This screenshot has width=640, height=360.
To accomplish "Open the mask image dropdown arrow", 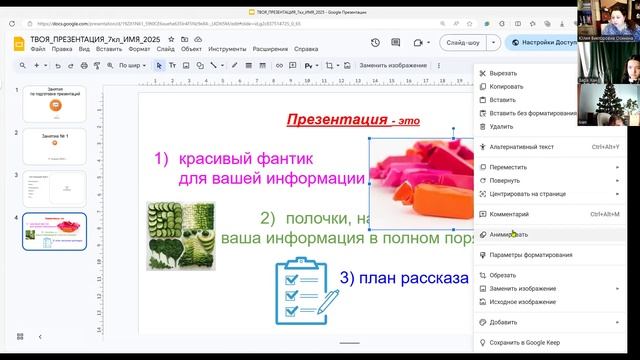I will [317, 65].
